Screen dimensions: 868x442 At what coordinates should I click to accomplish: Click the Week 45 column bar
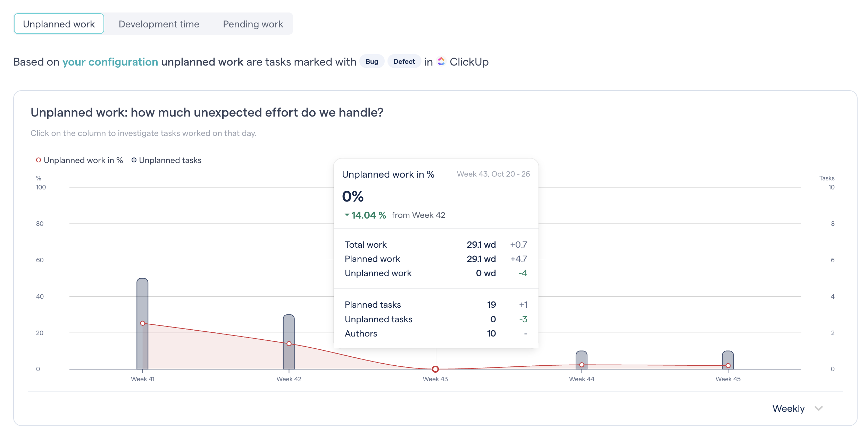(727, 359)
